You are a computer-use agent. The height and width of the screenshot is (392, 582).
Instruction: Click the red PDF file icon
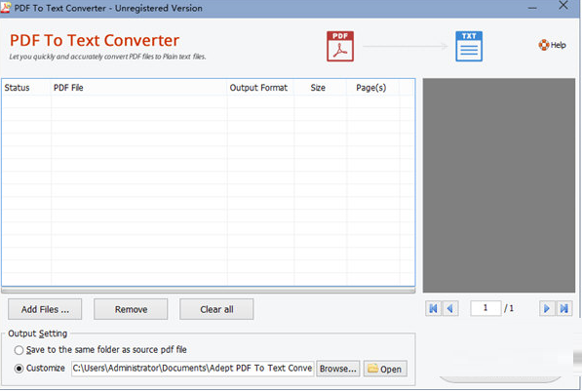(340, 47)
